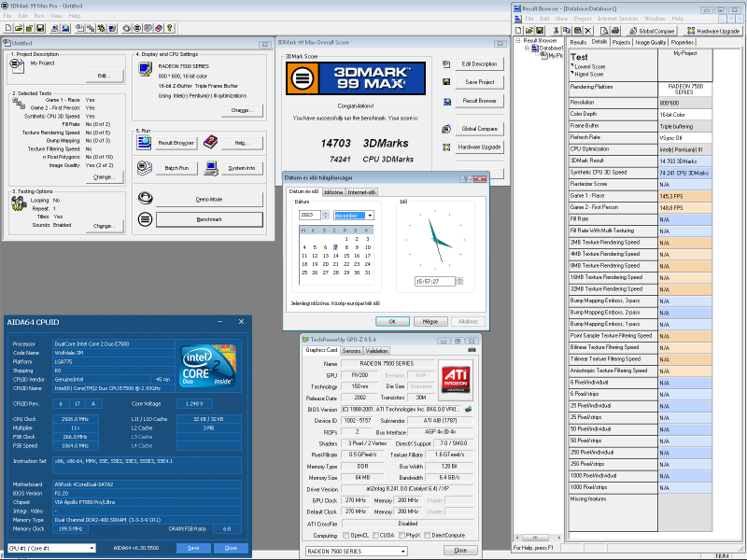Click New document icon in Result Browser toolbar
Screen dimensions: 747x560
[x=519, y=31]
